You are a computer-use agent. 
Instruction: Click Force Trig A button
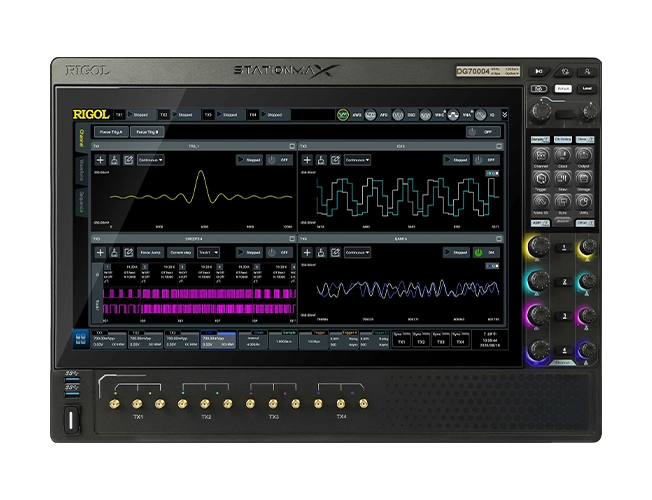pos(111,132)
